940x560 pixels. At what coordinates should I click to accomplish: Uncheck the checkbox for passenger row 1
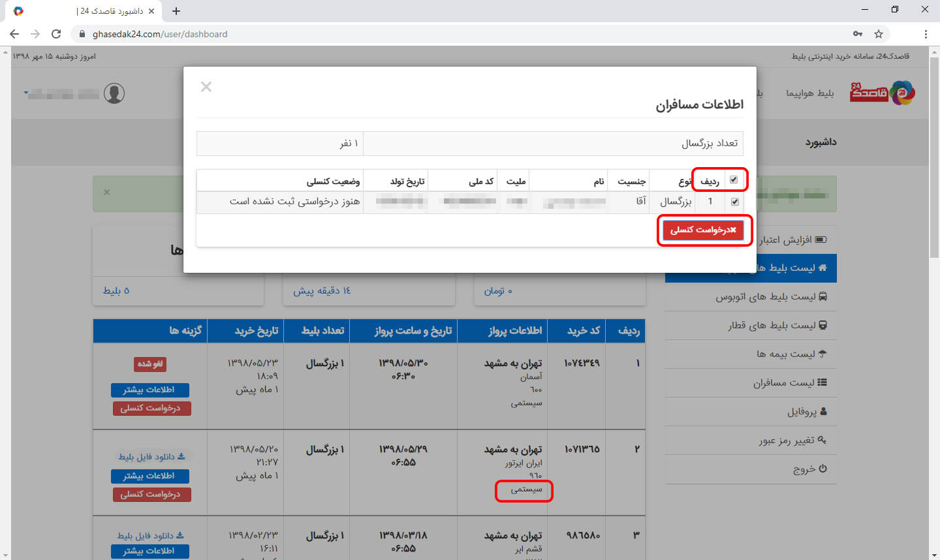[735, 202]
